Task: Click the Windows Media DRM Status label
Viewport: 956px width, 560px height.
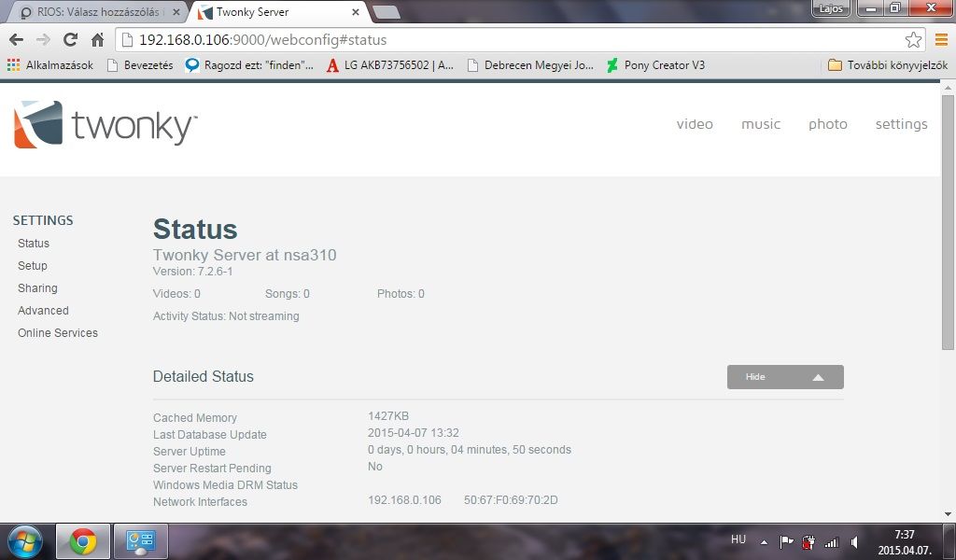Action: point(225,485)
